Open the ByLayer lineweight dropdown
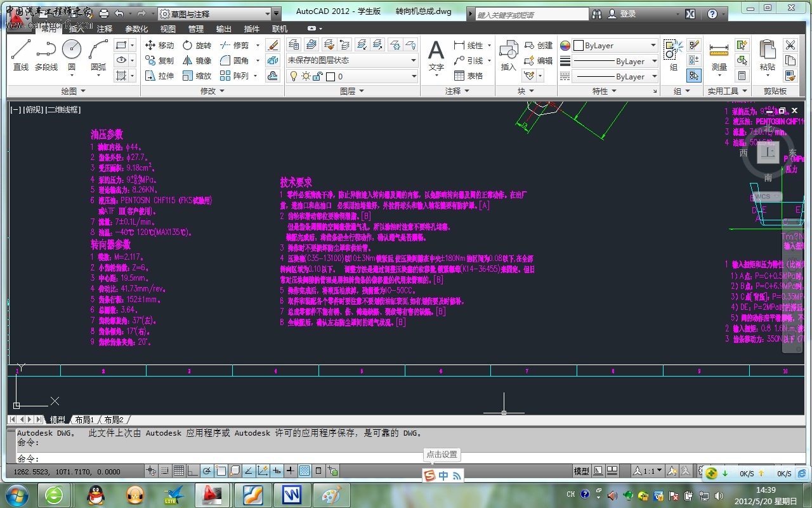This screenshot has height=508, width=812. [x=615, y=61]
